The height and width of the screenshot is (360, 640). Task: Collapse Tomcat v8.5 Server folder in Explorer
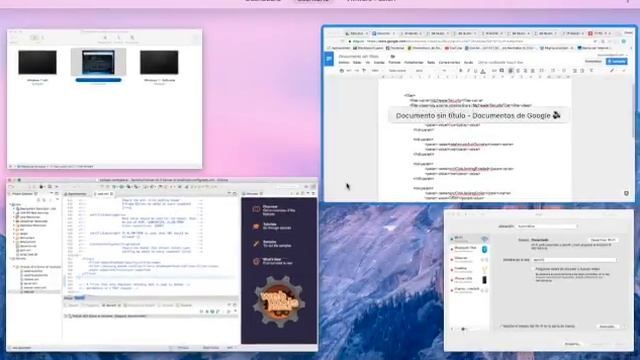click(x=14, y=267)
